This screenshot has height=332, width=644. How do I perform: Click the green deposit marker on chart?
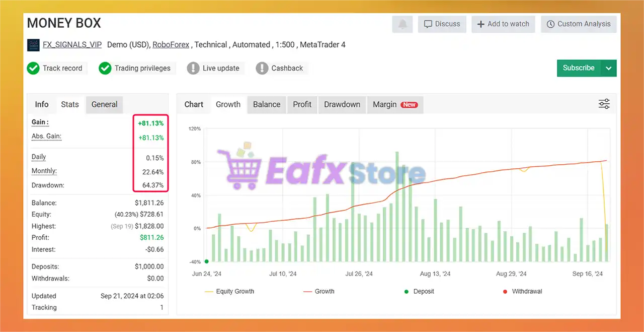click(x=207, y=261)
